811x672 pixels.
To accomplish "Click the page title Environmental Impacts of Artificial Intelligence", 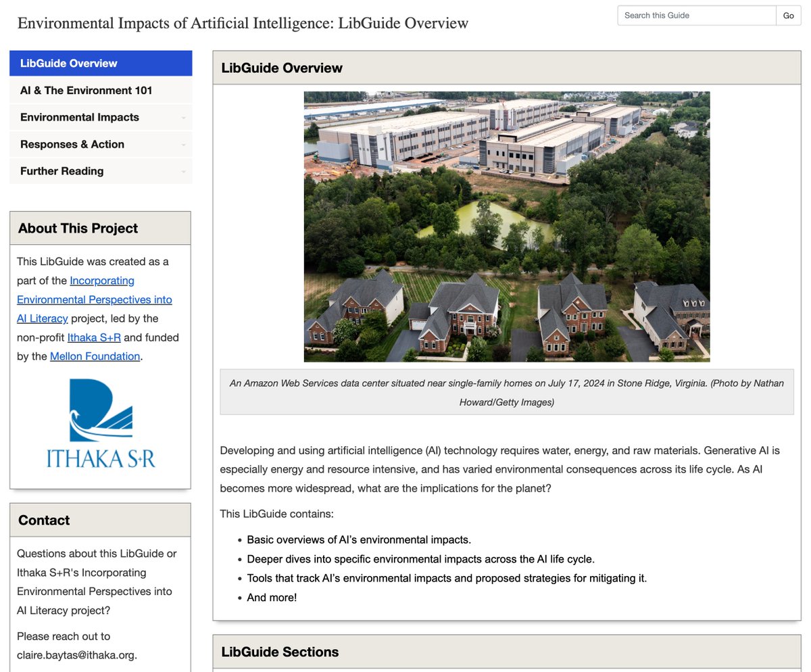I will pos(243,23).
